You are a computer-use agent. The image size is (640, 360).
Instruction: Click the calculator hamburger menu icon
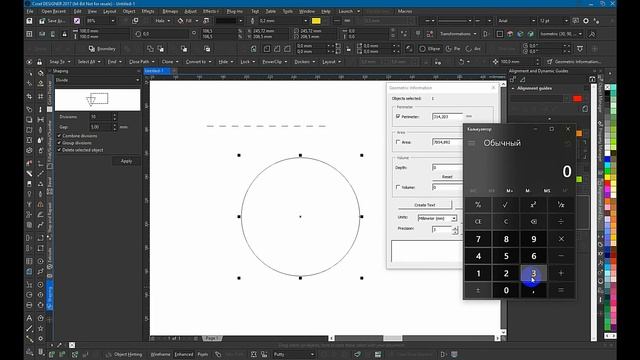point(472,143)
